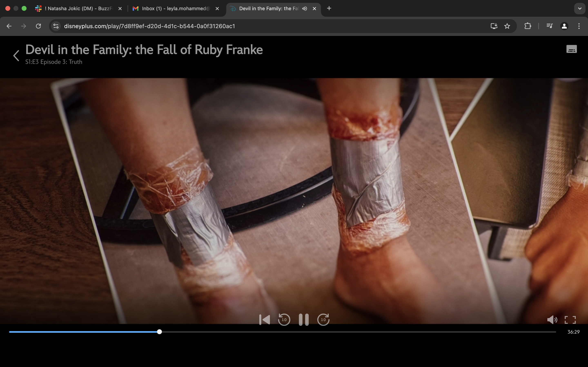Open subtitles and audio settings
This screenshot has height=367, width=588.
point(571,49)
